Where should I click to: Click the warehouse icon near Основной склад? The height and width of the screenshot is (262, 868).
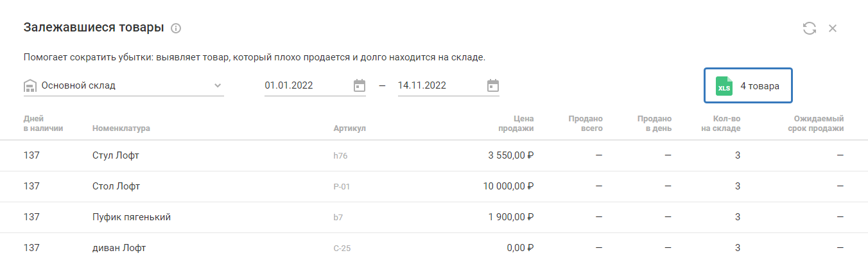[30, 86]
